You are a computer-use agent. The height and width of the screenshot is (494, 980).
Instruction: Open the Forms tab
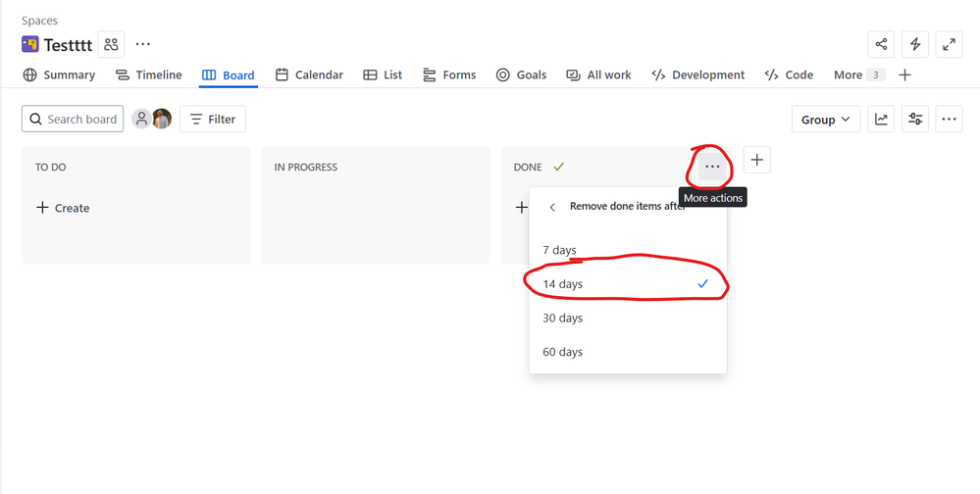tap(449, 74)
